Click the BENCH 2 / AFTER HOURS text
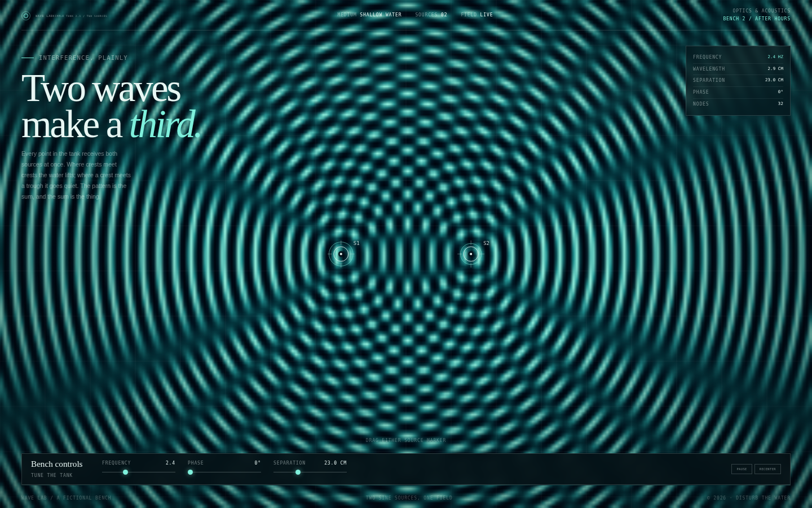The width and height of the screenshot is (812, 508). coord(757,19)
